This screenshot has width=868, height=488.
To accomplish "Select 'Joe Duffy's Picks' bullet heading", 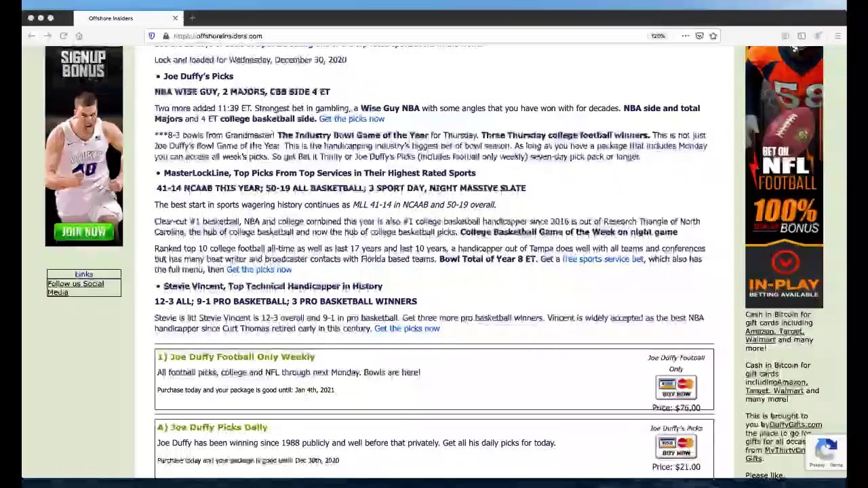I will tap(198, 77).
